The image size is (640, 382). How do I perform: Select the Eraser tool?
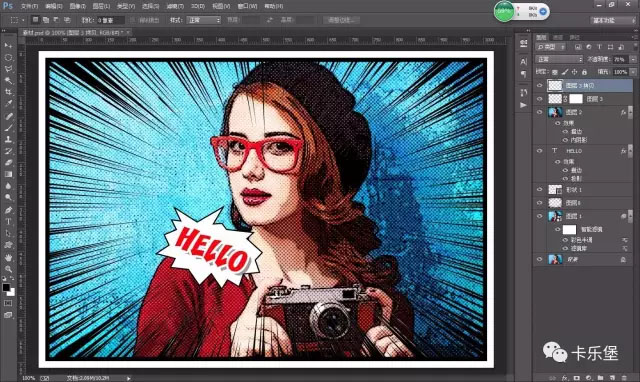(x=8, y=162)
